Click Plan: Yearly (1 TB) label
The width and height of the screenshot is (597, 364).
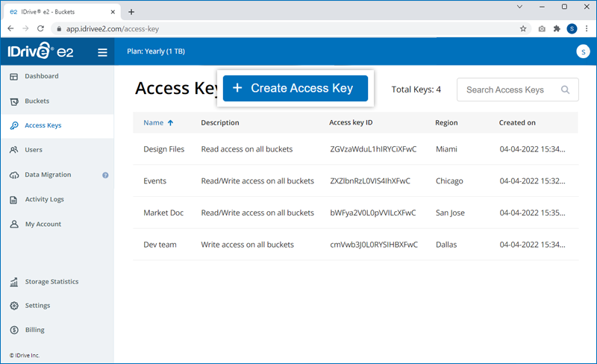coord(156,51)
